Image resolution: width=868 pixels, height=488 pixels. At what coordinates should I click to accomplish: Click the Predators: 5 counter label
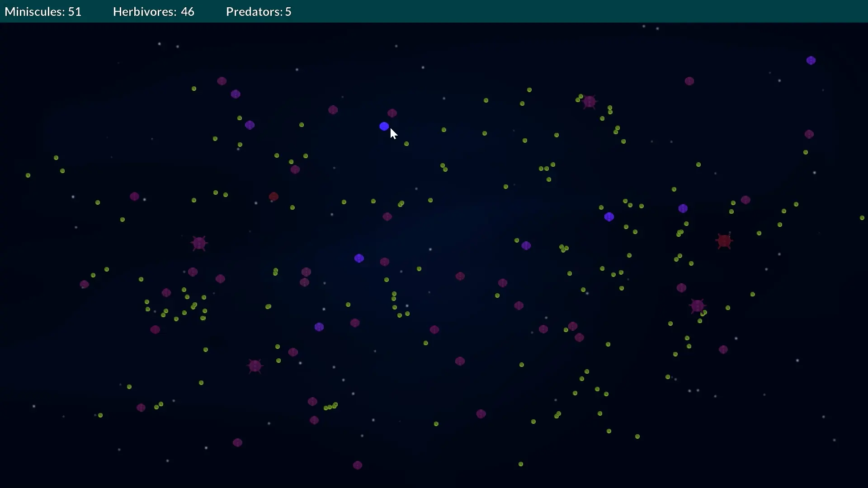(x=259, y=12)
